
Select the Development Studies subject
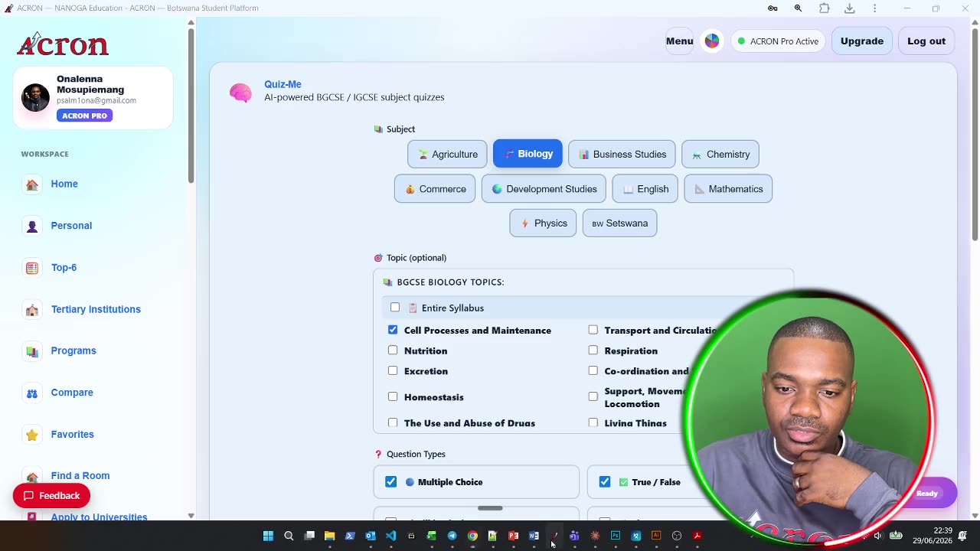(x=544, y=189)
